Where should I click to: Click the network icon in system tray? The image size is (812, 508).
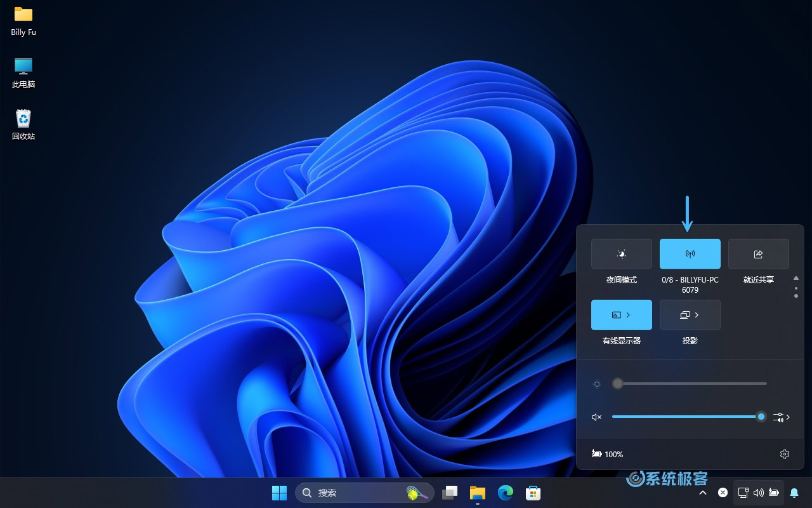coord(743,493)
